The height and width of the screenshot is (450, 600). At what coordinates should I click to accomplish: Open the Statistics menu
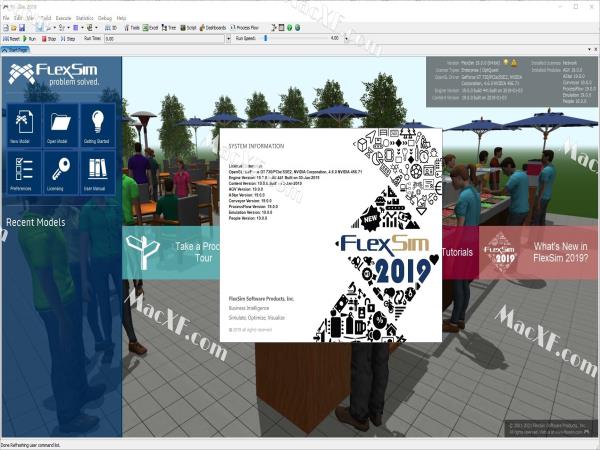pyautogui.click(x=85, y=18)
